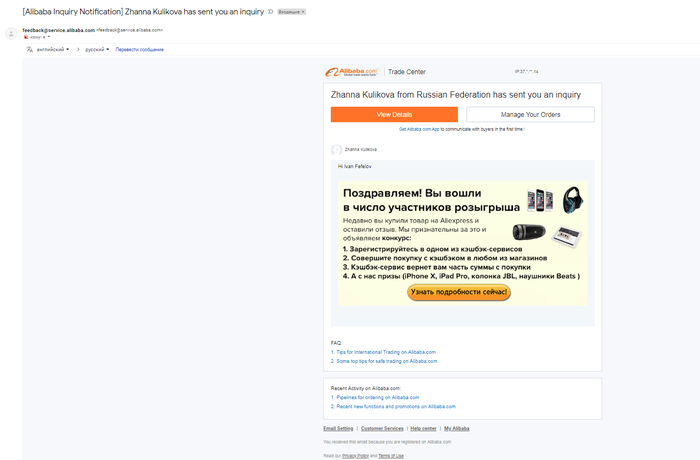Click the importance marker next to subject
Screen dimensions: 700x460
tap(271, 12)
